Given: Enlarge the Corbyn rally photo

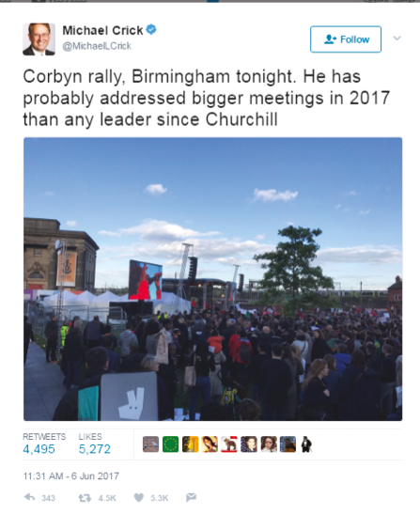Looking at the screenshot, I should tap(212, 279).
